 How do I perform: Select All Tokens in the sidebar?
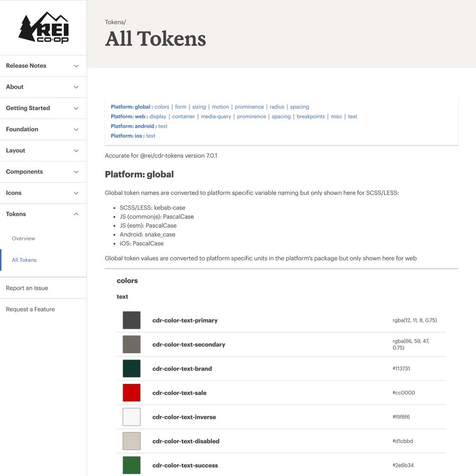point(24,260)
